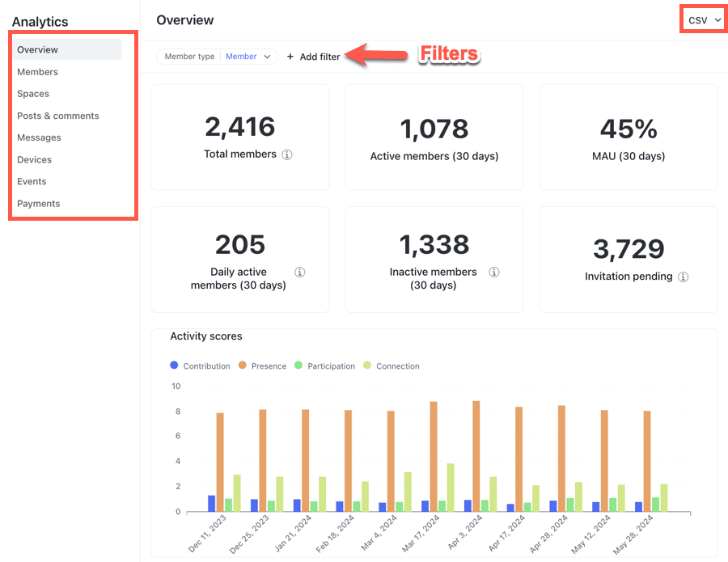Click the Connection legend color dot
The image size is (728, 562).
pos(368,366)
